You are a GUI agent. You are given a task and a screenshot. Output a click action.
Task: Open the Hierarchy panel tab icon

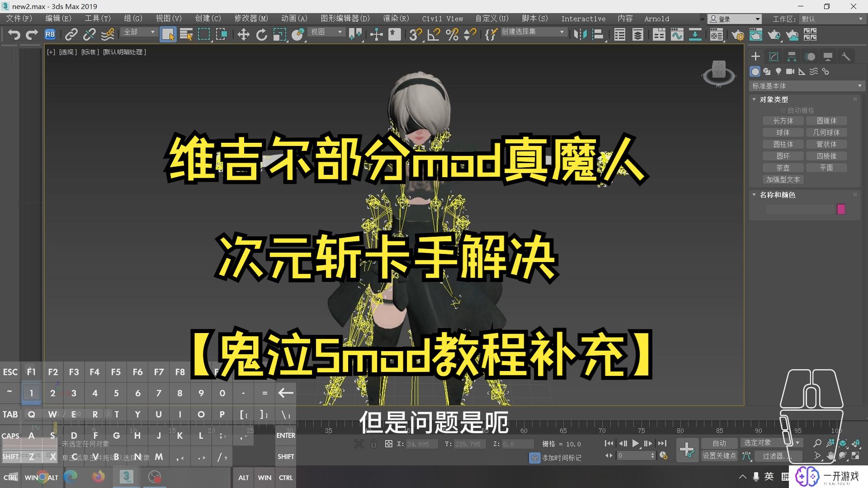[792, 56]
